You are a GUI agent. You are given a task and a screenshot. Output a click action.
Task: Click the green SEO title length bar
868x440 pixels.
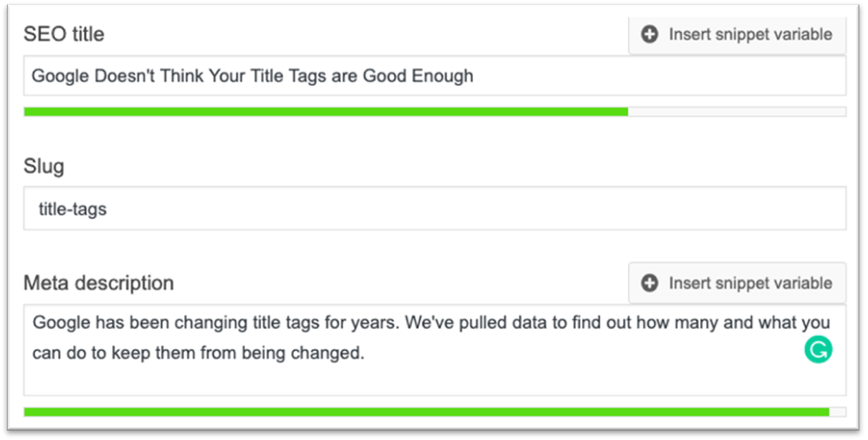click(326, 112)
